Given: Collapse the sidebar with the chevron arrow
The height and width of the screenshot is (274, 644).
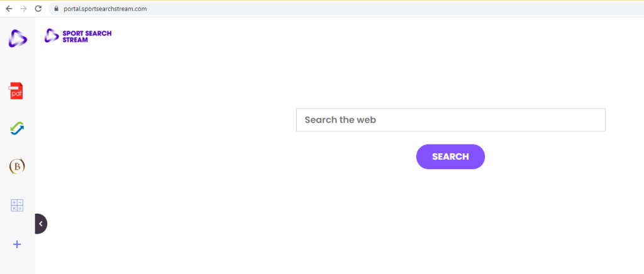Looking at the screenshot, I should (41, 224).
